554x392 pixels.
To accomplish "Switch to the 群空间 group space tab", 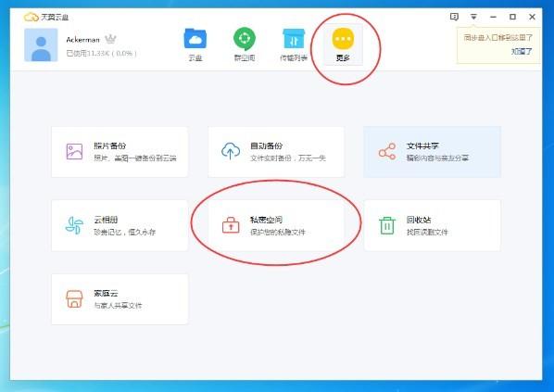I will 245,44.
